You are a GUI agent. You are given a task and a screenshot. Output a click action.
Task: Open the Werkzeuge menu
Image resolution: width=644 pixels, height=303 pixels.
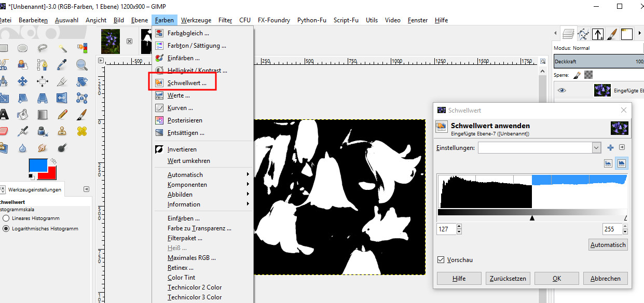pos(196,20)
